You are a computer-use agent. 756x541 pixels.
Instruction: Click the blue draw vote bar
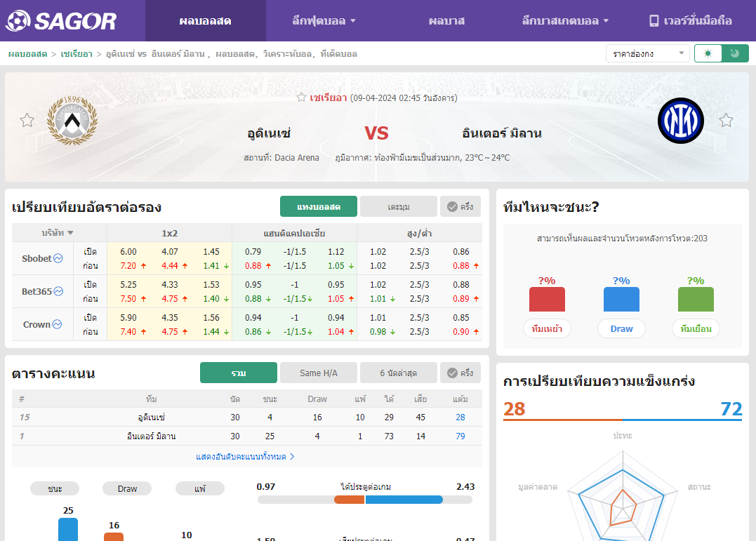[621, 300]
